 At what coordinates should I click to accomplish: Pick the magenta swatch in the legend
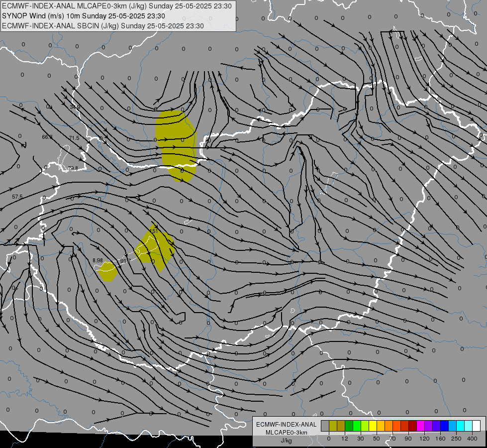420,426
